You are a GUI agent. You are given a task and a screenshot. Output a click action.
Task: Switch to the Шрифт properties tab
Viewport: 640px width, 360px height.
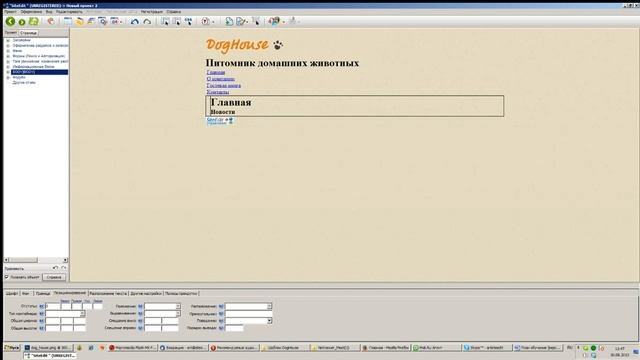12,293
